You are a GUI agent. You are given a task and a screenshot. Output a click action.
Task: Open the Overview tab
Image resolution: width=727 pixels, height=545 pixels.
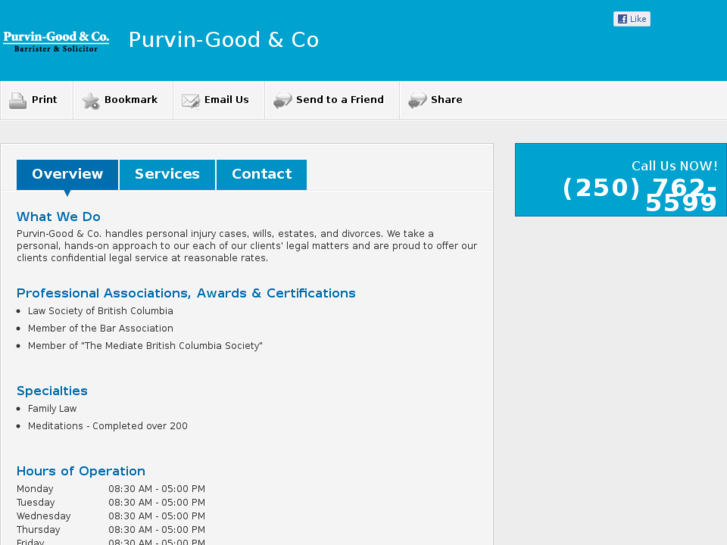point(67,174)
